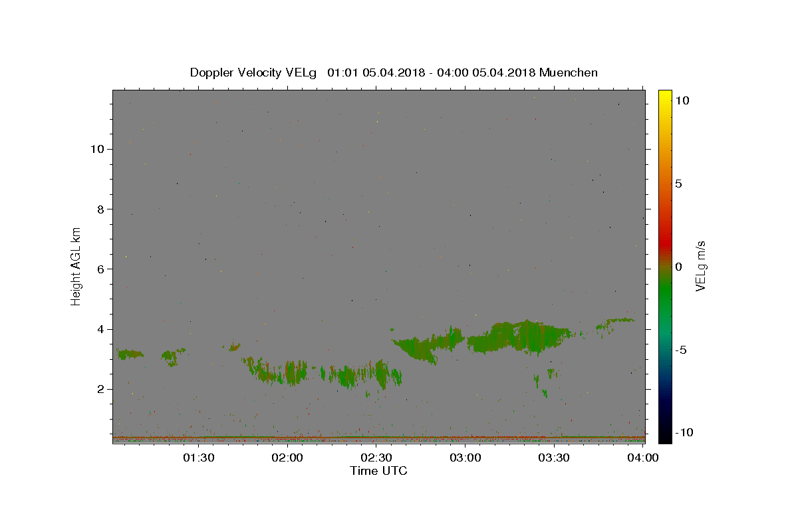Click the 'VELg m/s' colorbar label
This screenshot has width=798, height=532.
click(x=700, y=267)
